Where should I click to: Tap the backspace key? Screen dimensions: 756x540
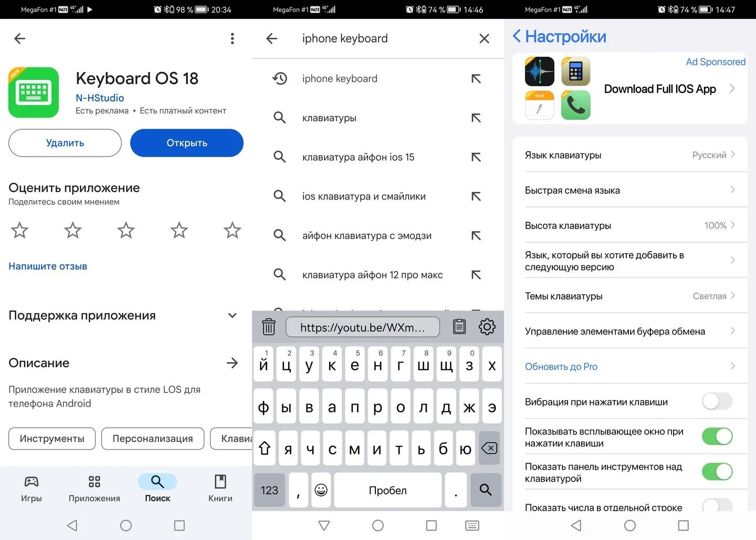tap(489, 448)
